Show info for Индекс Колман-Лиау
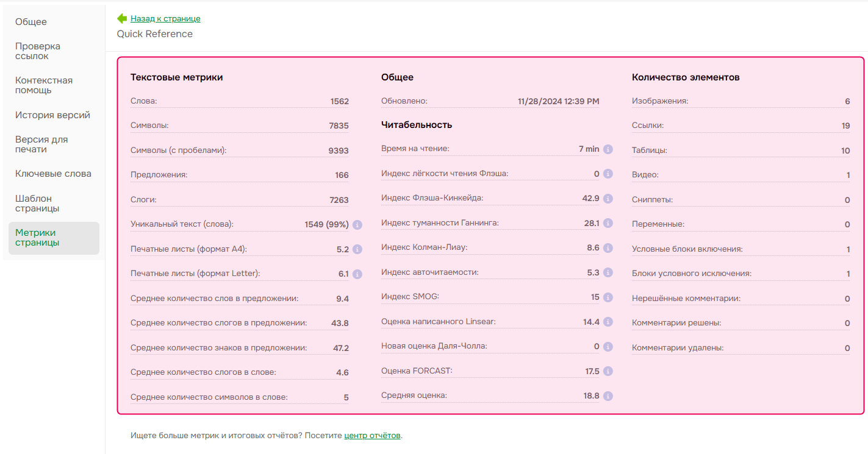Screen dimensions: 868x454 click(608, 248)
